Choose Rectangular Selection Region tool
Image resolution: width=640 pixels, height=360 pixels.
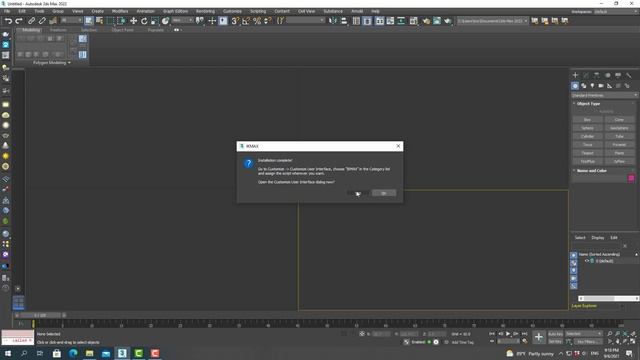point(110,21)
